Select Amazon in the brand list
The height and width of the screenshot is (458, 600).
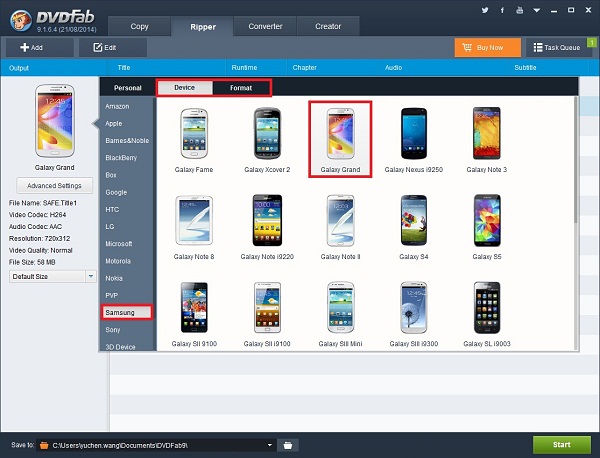click(117, 106)
